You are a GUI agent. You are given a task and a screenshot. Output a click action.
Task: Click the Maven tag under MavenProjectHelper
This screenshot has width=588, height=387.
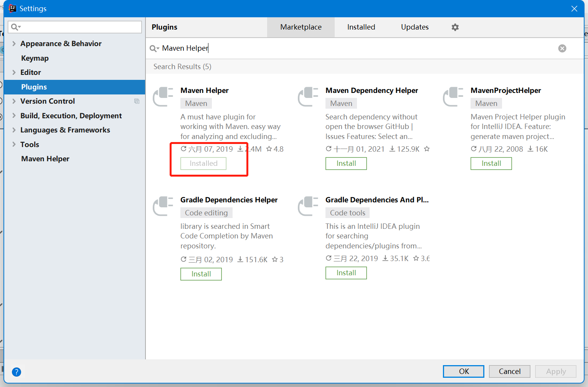tap(486, 103)
